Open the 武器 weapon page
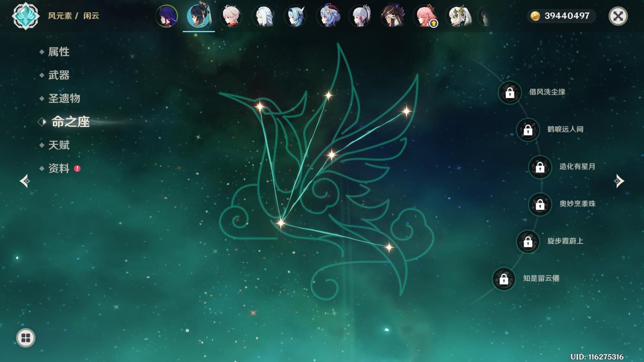Image resolution: width=644 pixels, height=362 pixels. coord(59,75)
